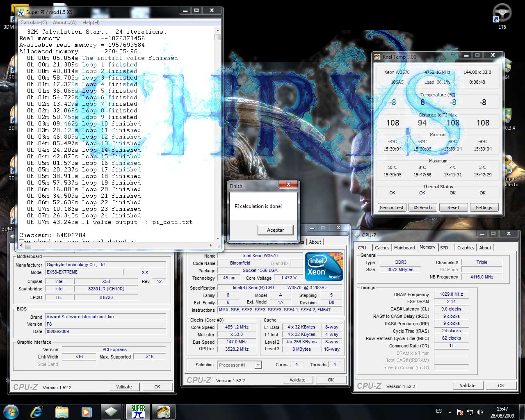
Task: Click Super PI vertical scrollbar down arrow
Action: 218,238
